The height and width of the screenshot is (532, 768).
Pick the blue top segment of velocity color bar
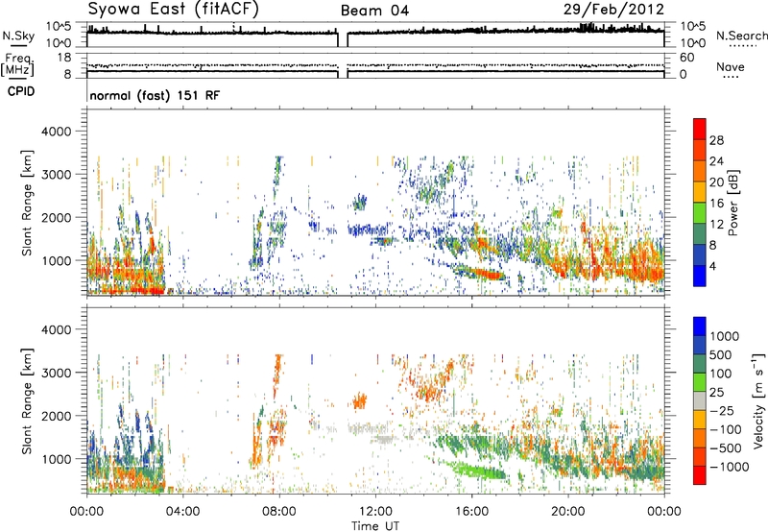[x=700, y=326]
